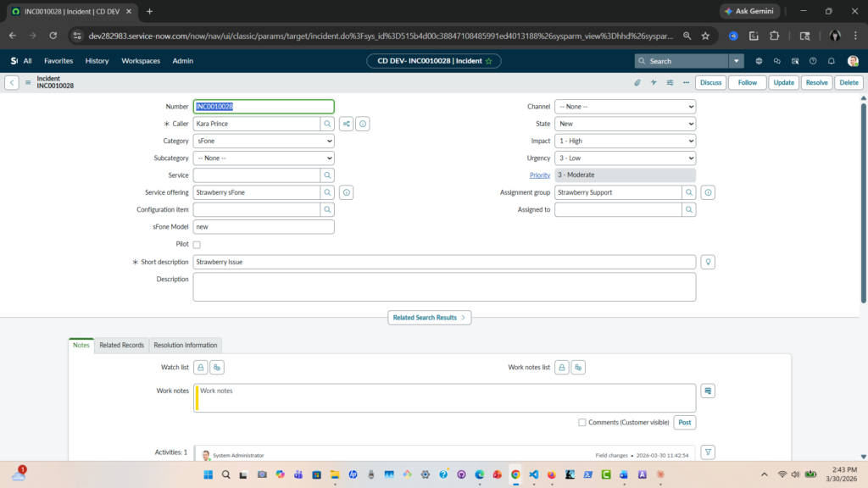Click the Resolve button
868x488 pixels.
816,83
